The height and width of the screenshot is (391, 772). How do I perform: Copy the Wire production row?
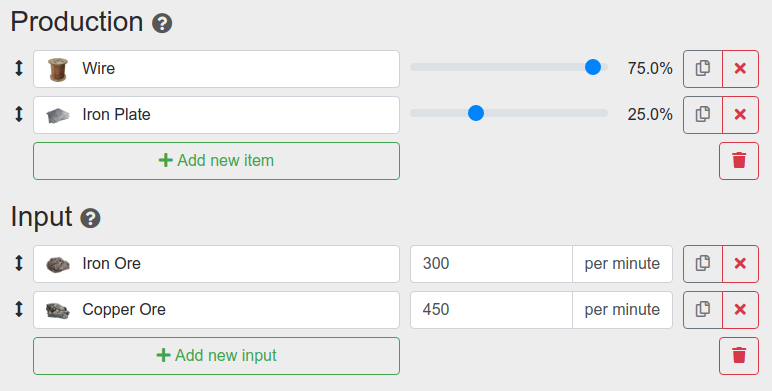pos(703,69)
